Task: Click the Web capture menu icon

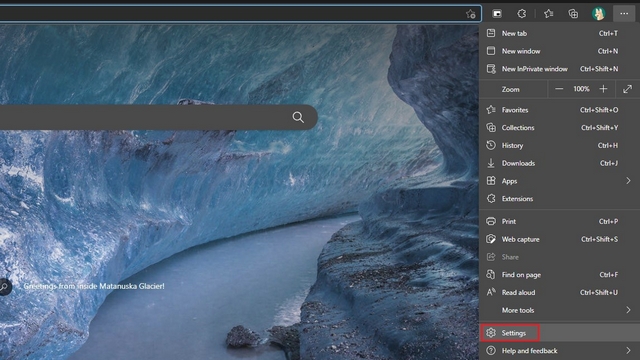Action: [491, 239]
